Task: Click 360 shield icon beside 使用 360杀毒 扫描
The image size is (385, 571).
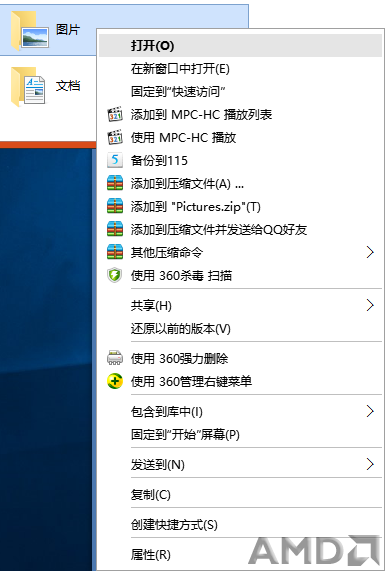Action: click(115, 275)
